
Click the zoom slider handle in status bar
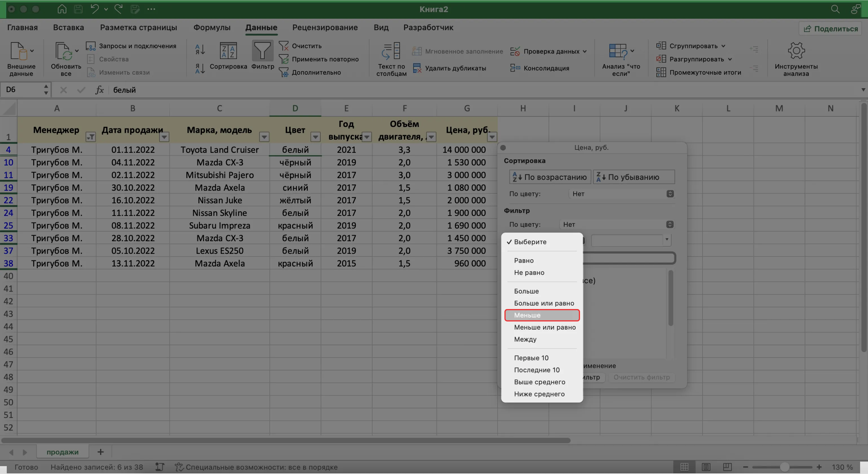pyautogui.click(x=784, y=467)
